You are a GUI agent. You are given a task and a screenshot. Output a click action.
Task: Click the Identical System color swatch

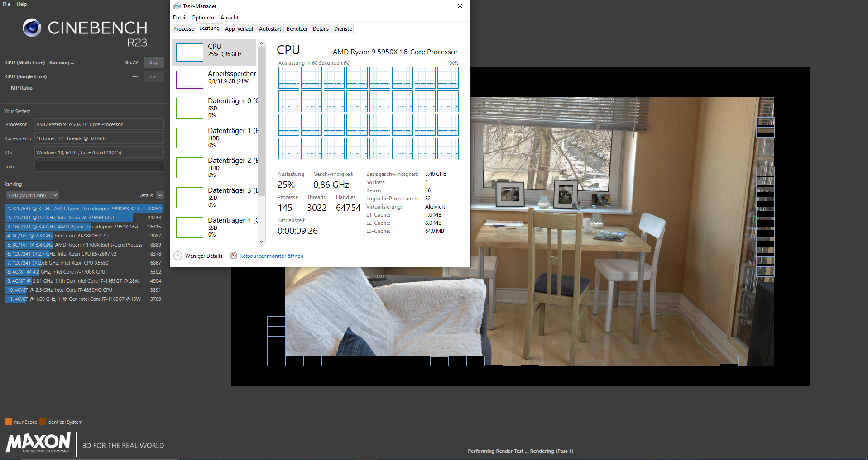pos(42,422)
